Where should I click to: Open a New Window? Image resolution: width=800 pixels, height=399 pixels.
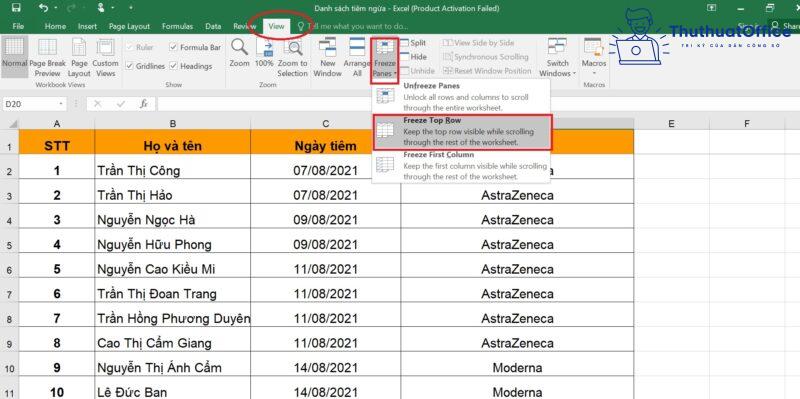[328, 57]
